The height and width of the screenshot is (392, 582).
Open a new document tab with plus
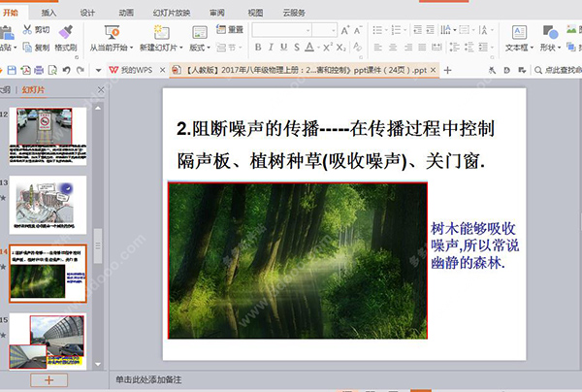pos(447,70)
